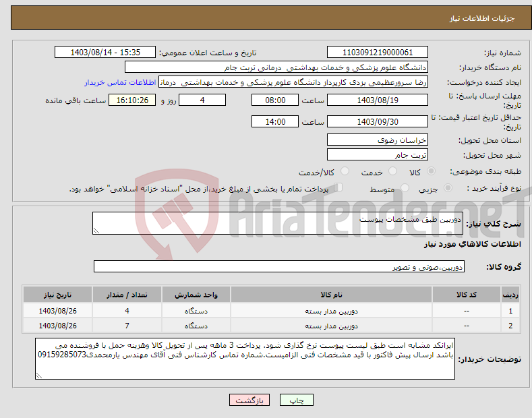
Task: Select the جزیی purchase type radio
Action: point(448,188)
